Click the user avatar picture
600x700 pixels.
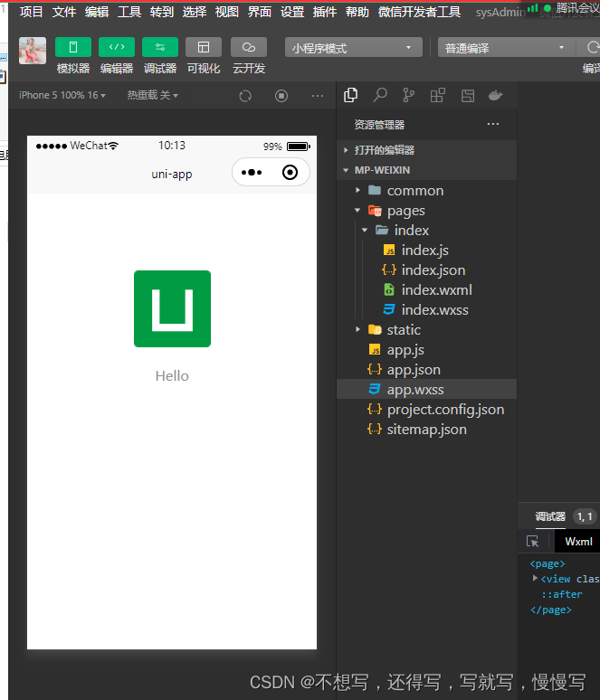click(x=33, y=51)
